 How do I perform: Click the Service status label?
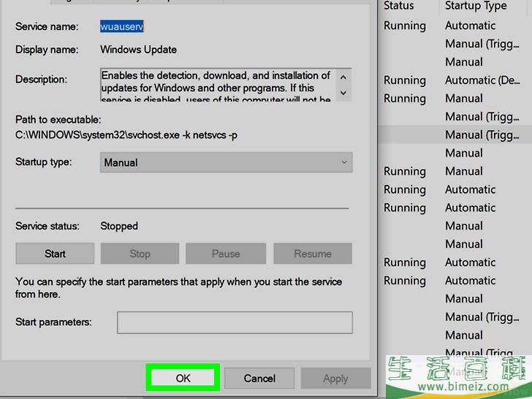click(47, 226)
